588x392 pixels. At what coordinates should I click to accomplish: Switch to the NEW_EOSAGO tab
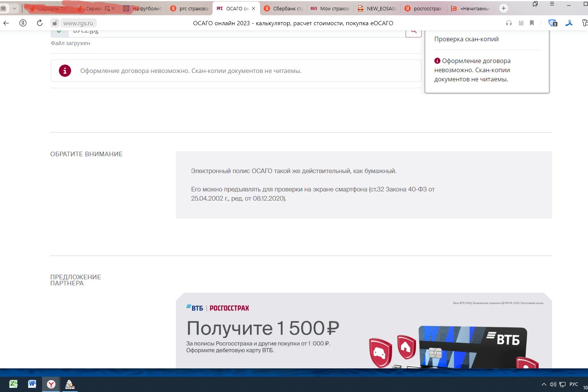377,8
